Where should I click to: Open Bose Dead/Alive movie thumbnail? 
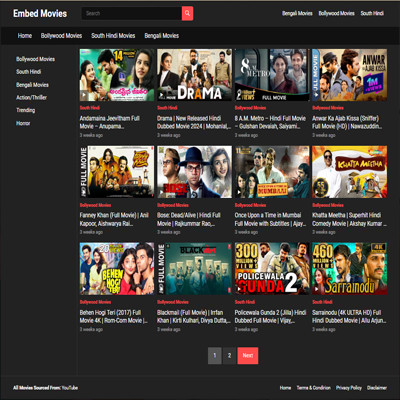point(194,172)
